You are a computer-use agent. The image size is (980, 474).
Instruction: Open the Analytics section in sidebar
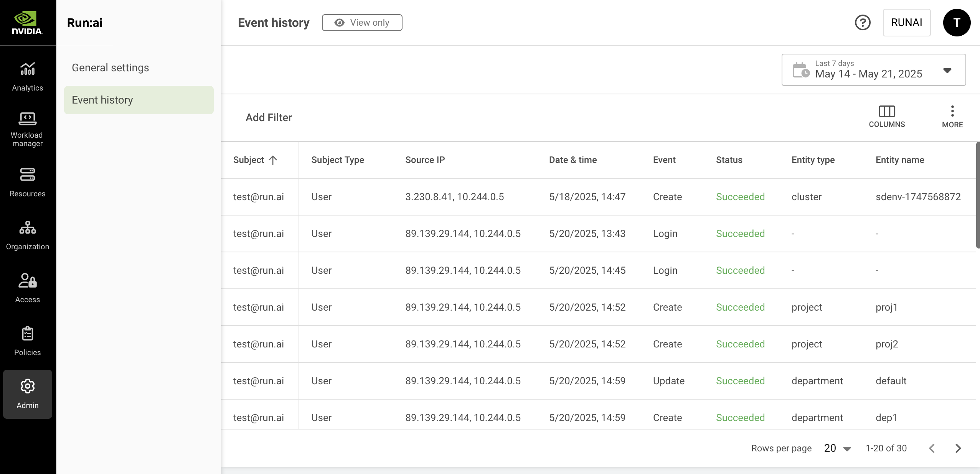click(28, 77)
